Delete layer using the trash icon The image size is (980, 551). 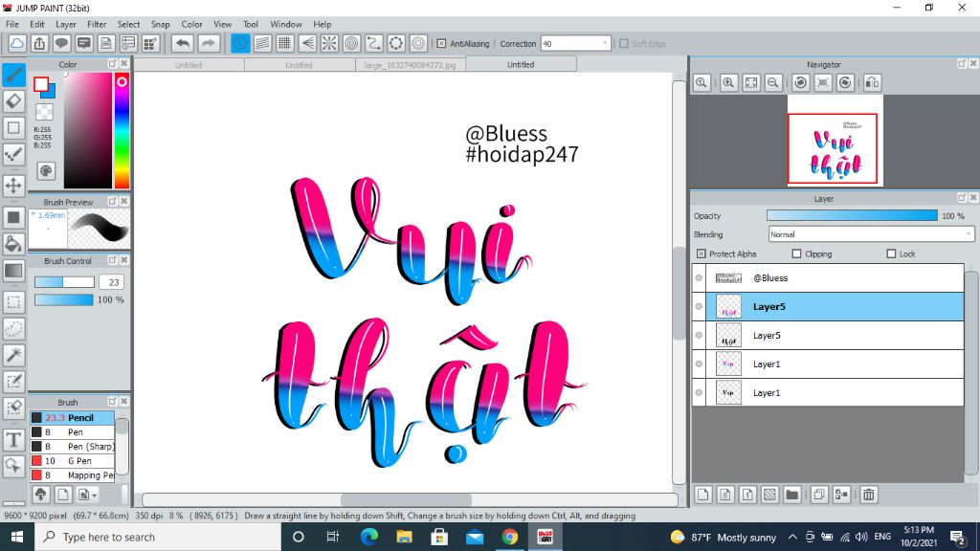(868, 495)
